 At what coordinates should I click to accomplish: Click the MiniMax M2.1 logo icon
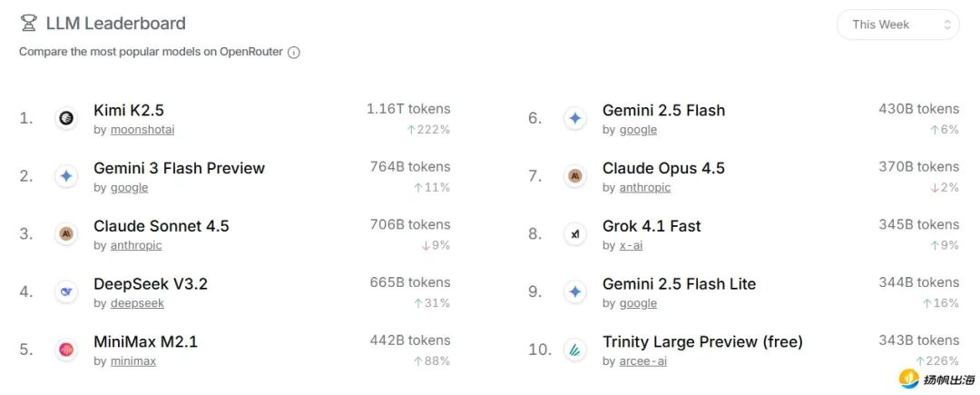pyautogui.click(x=66, y=350)
